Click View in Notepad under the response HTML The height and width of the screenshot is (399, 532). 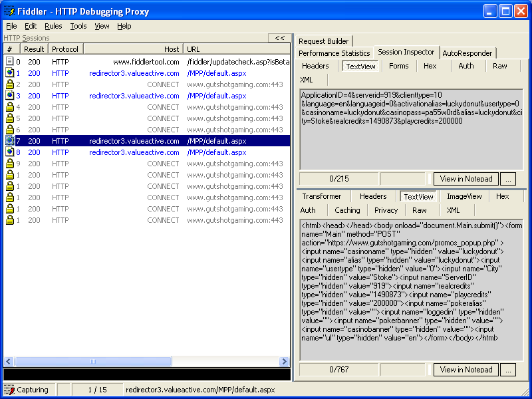466,370
